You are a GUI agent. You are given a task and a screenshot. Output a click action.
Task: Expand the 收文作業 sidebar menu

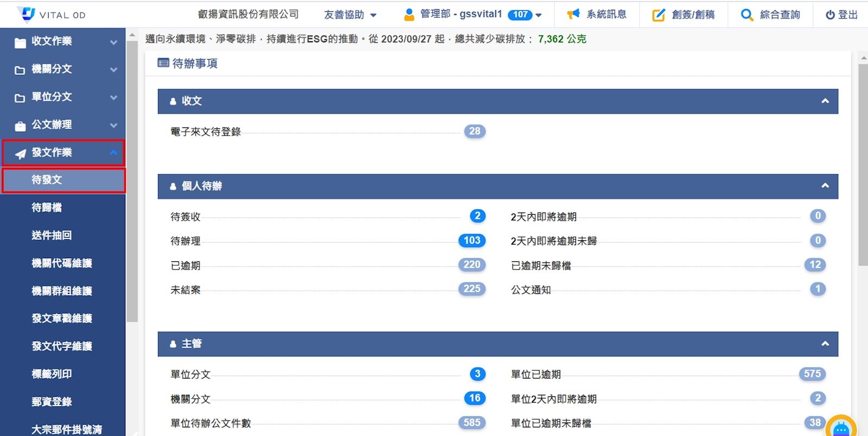point(113,42)
